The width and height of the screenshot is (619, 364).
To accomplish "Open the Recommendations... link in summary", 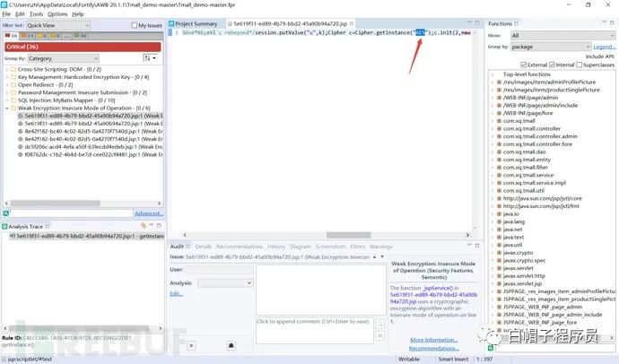I will (x=434, y=349).
